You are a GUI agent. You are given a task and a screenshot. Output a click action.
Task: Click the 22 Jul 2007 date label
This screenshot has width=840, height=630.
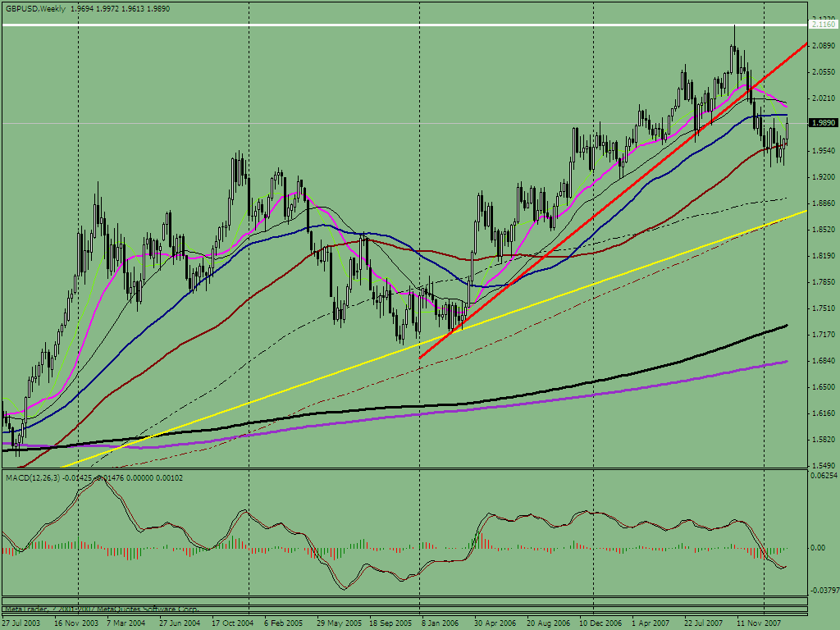[x=703, y=623]
